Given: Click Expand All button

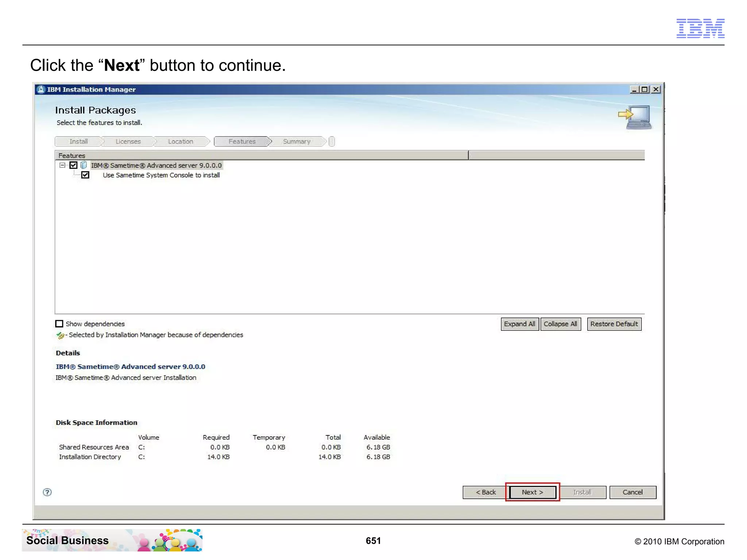Looking at the screenshot, I should (520, 324).
